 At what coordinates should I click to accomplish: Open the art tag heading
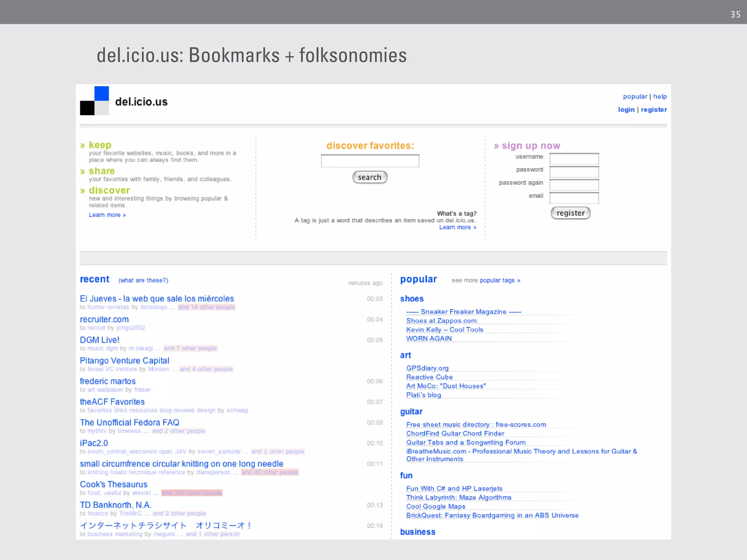(406, 355)
